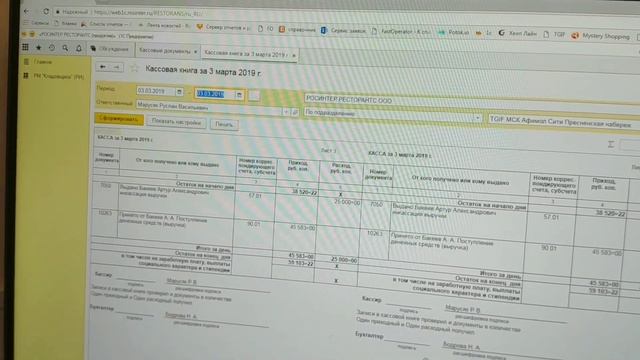Select right-sheet account cell 57.01
The width and height of the screenshot is (640, 360).
(x=551, y=217)
